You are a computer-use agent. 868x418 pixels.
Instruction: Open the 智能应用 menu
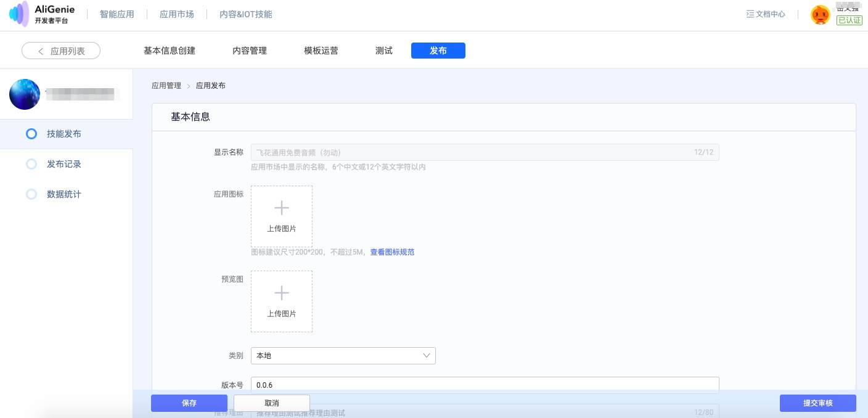117,14
